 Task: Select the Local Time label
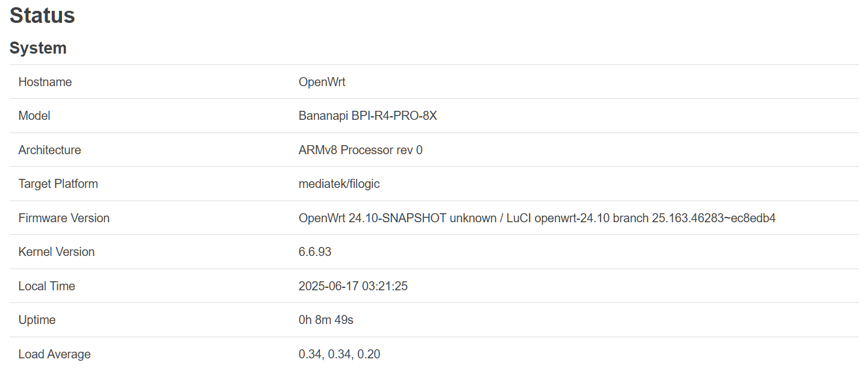pyautogui.click(x=46, y=286)
